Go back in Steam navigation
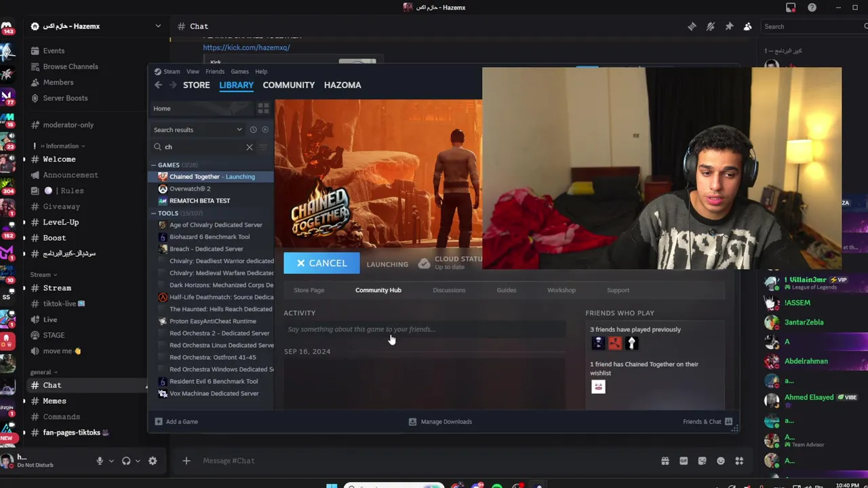868x488 pixels. tap(158, 85)
